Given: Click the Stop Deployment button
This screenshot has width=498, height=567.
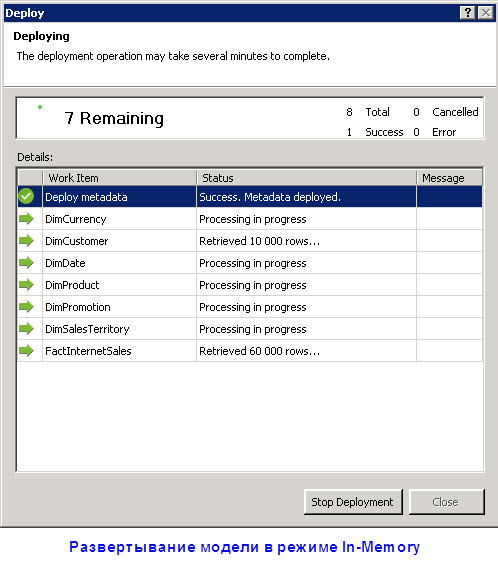Looking at the screenshot, I should (x=353, y=502).
